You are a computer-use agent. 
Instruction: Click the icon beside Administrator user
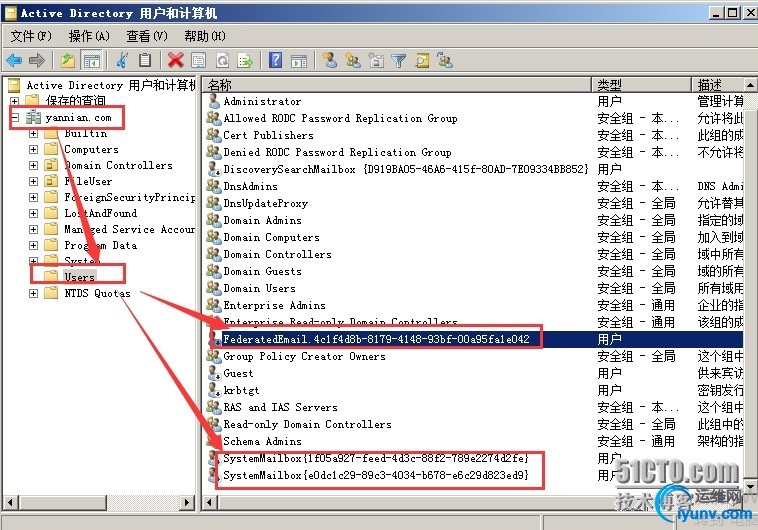tap(214, 101)
